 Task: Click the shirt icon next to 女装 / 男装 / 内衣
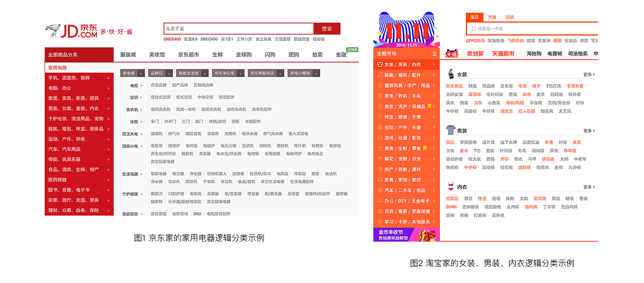click(379, 64)
